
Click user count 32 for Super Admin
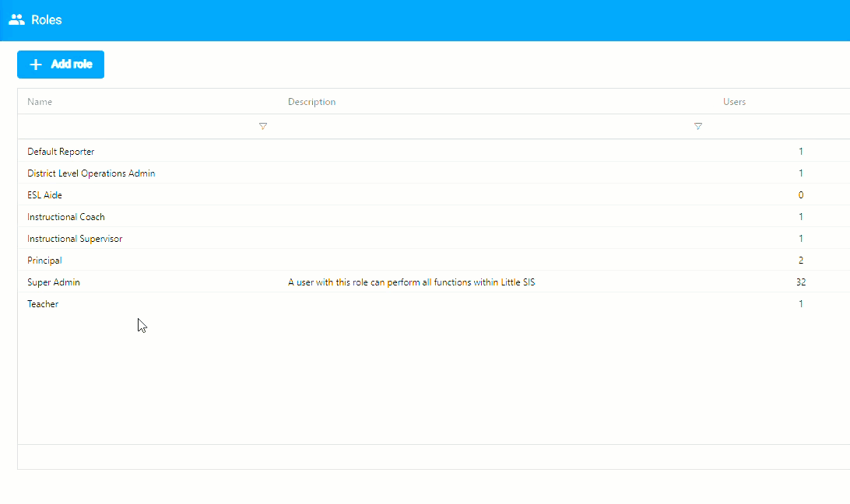point(801,282)
